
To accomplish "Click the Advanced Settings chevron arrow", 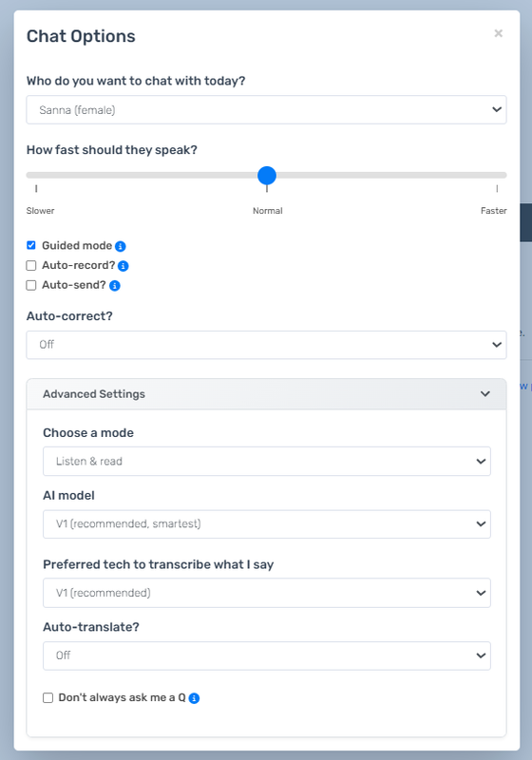I will tap(485, 394).
